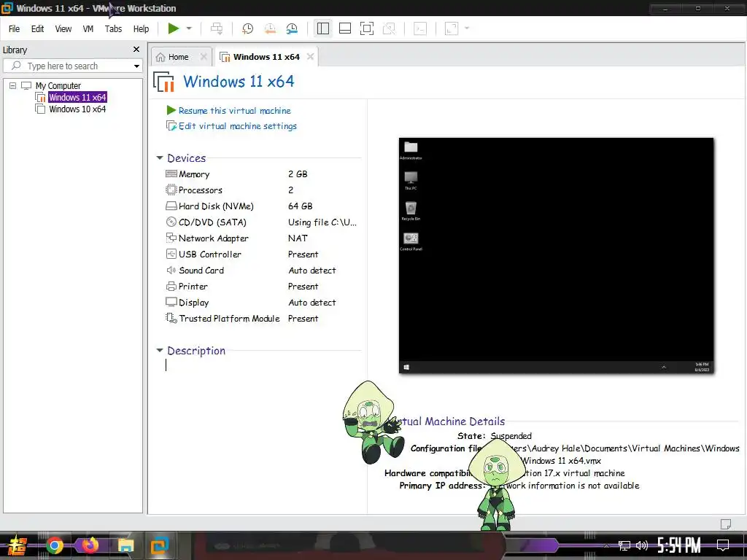Select My Computer in the library

coord(58,86)
